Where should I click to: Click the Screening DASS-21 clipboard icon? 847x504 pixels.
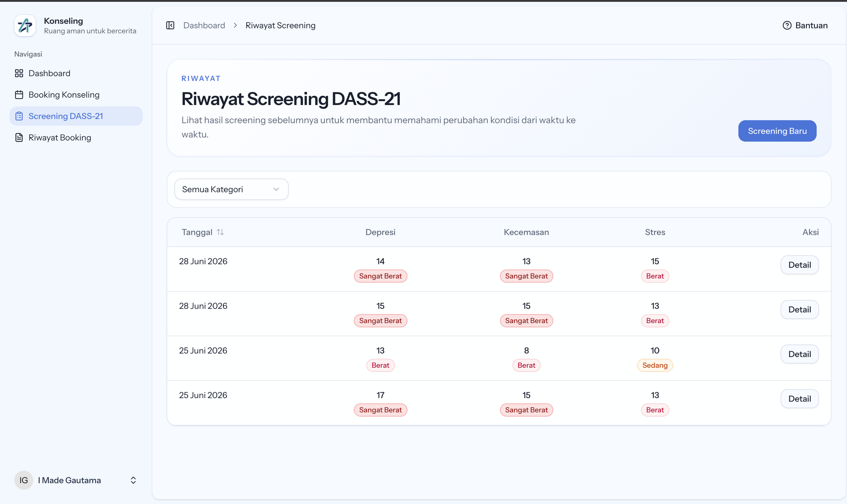tap(19, 116)
